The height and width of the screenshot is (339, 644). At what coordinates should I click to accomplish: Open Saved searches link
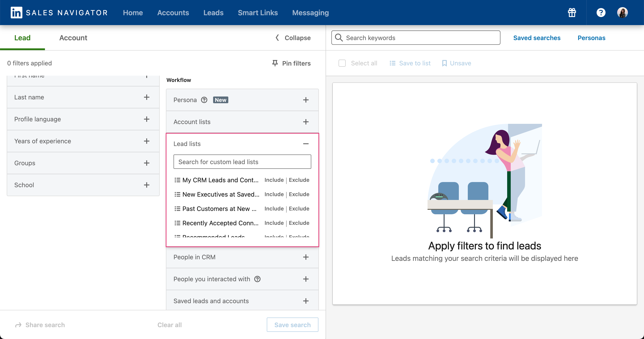click(537, 38)
